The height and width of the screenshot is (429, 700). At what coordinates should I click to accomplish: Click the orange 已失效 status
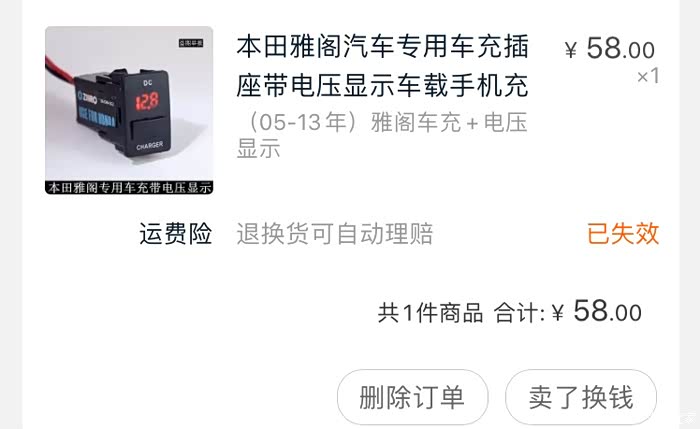tap(623, 233)
